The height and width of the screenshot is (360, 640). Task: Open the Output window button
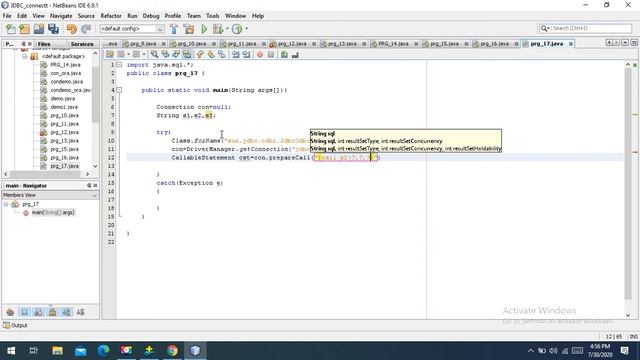(x=15, y=325)
